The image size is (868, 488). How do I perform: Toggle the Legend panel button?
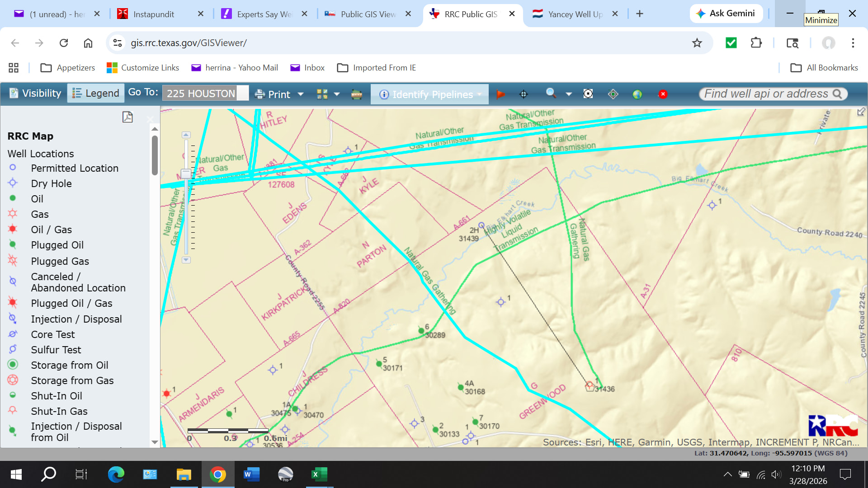[x=96, y=94]
